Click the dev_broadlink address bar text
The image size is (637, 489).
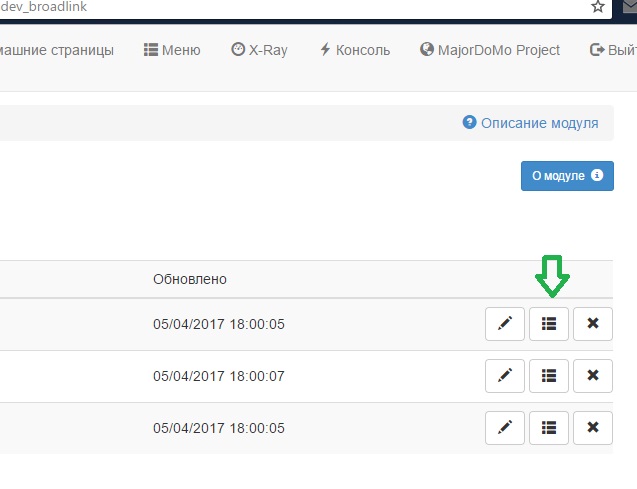[x=43, y=6]
